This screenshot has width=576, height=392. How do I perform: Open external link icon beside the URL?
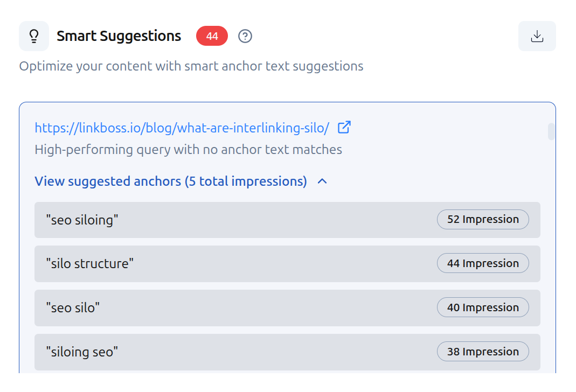pos(344,128)
